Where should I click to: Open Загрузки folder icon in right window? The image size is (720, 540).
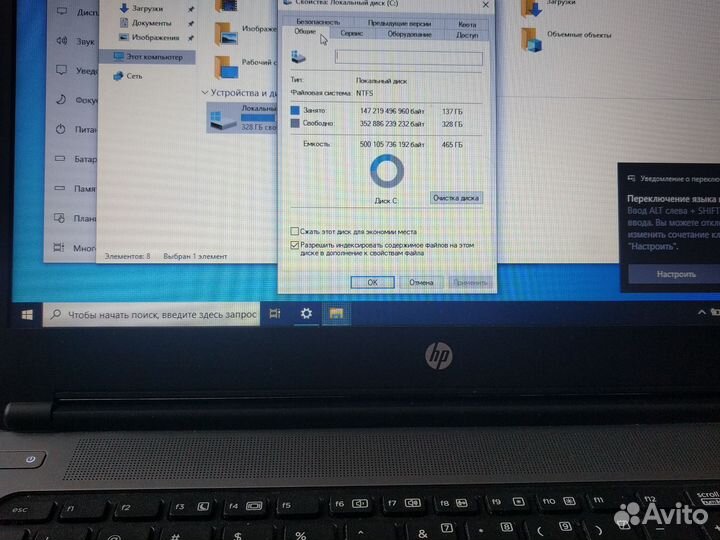click(x=532, y=8)
